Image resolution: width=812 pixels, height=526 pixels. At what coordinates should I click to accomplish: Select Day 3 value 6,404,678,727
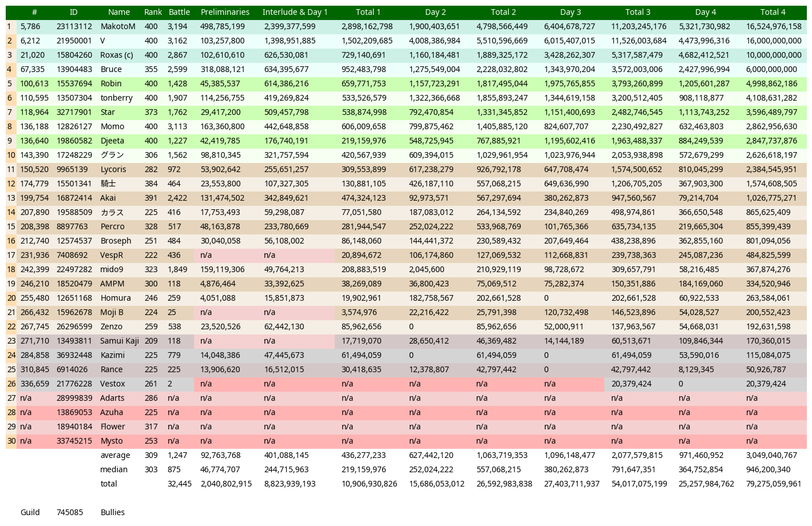[x=569, y=26]
